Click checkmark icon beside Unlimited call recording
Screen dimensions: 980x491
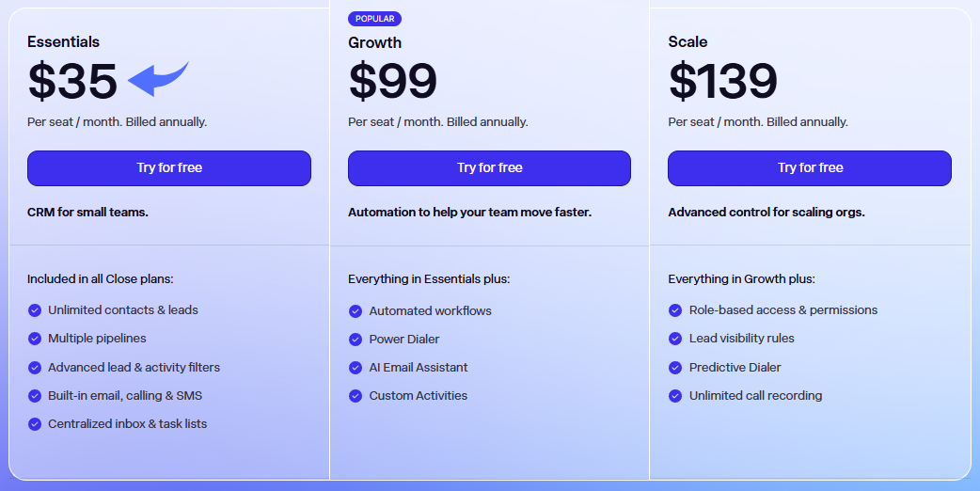675,395
